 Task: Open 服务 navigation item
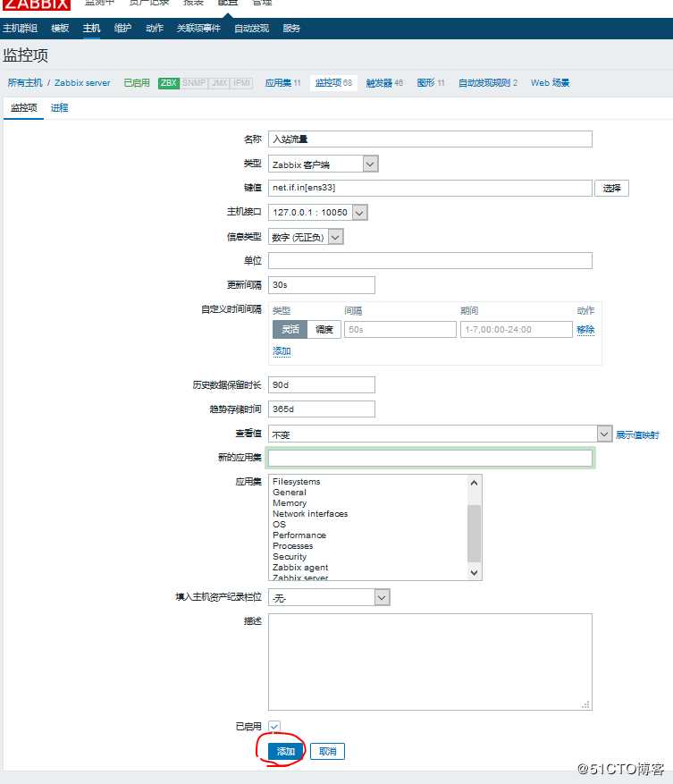(x=291, y=29)
